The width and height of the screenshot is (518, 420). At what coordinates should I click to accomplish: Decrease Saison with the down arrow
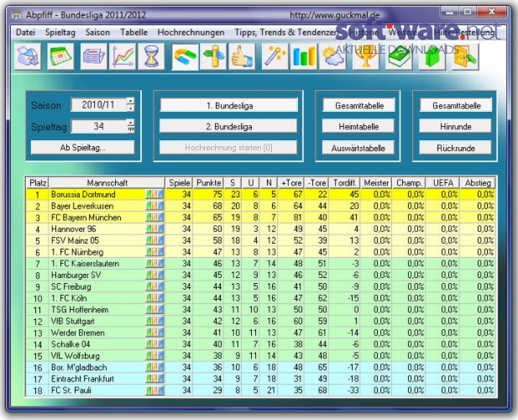pyautogui.click(x=131, y=108)
